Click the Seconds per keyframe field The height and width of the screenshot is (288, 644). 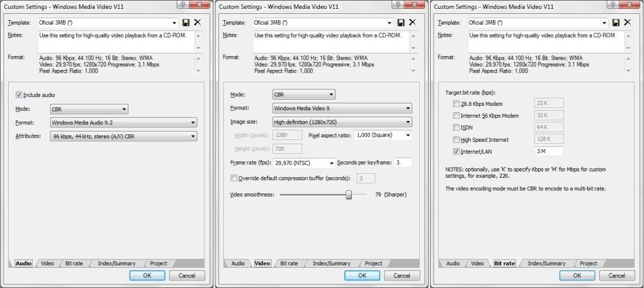pos(402,163)
